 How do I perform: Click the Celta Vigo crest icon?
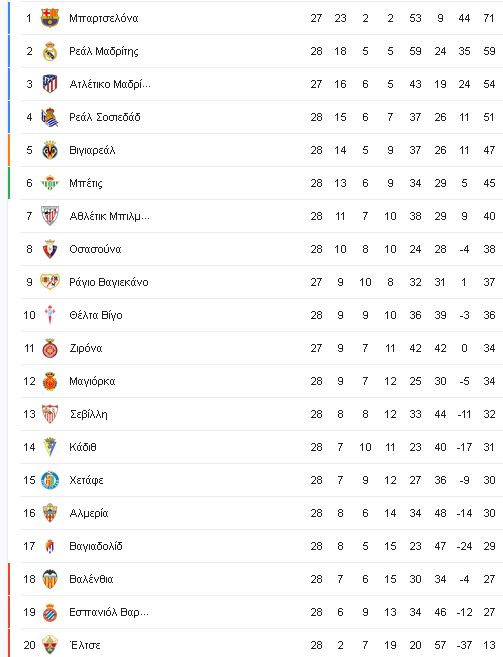click(x=50, y=315)
